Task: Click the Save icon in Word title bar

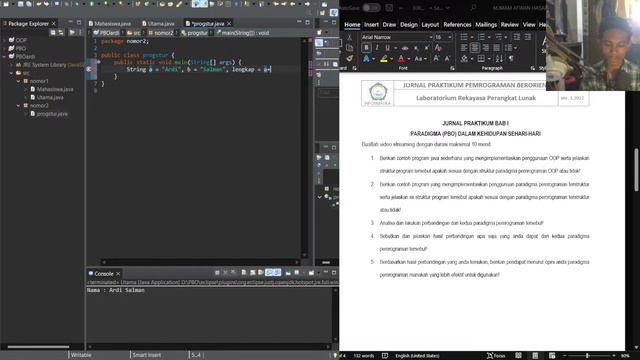Action: 389,7
